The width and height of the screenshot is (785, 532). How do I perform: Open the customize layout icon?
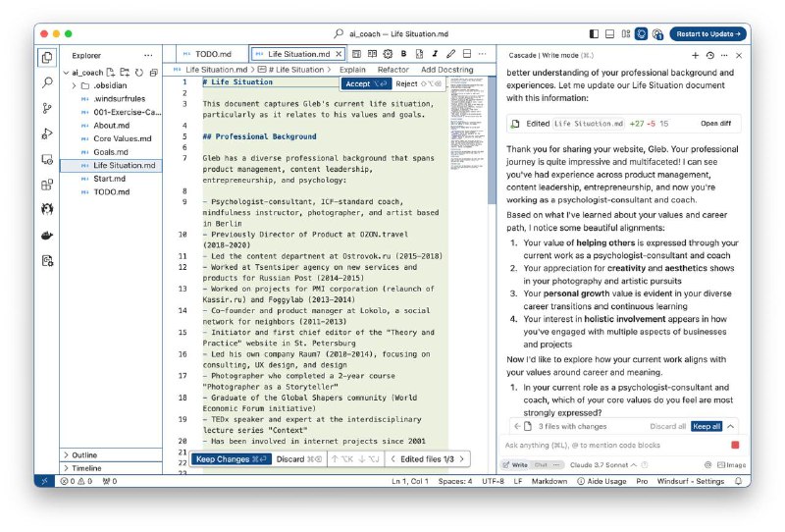(626, 33)
